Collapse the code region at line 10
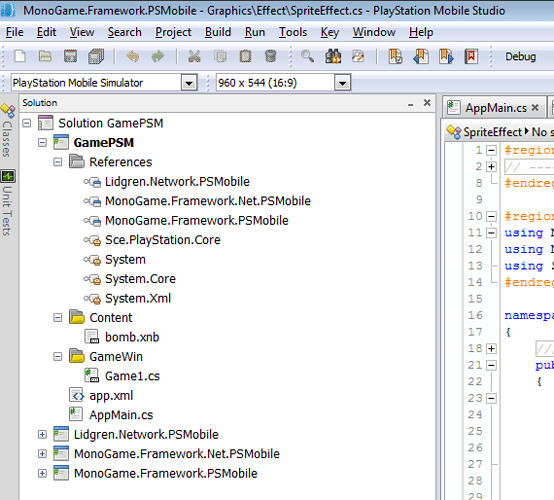This screenshot has width=554, height=500. 491,216
